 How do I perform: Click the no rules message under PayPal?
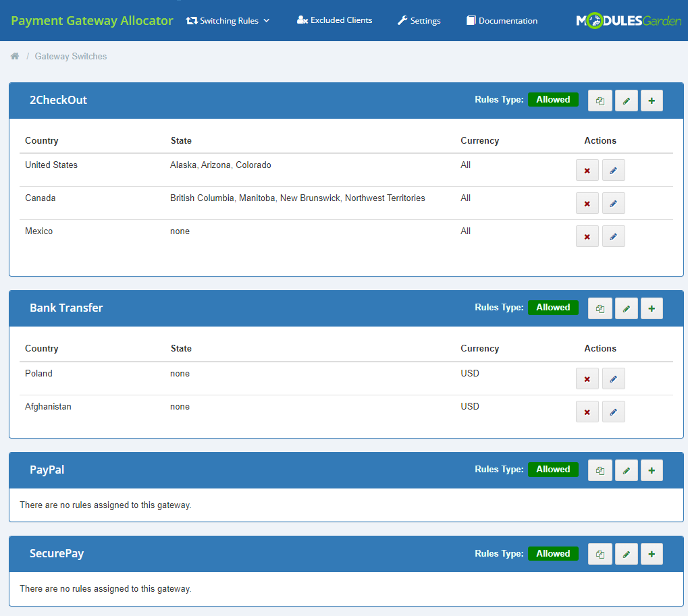[106, 505]
